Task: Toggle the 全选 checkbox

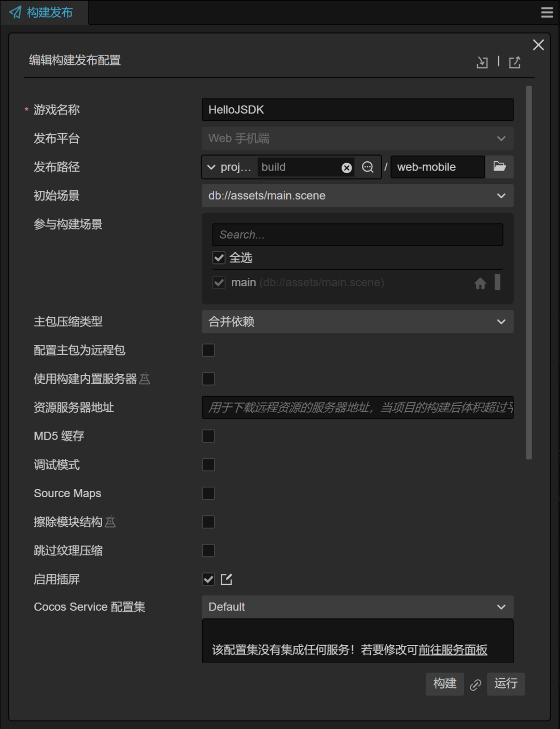Action: coord(219,258)
